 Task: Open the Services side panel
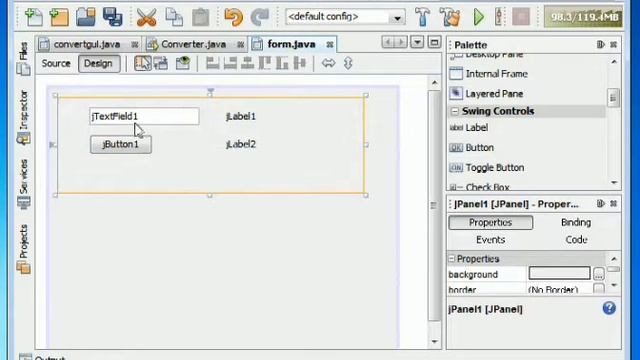coord(24,184)
